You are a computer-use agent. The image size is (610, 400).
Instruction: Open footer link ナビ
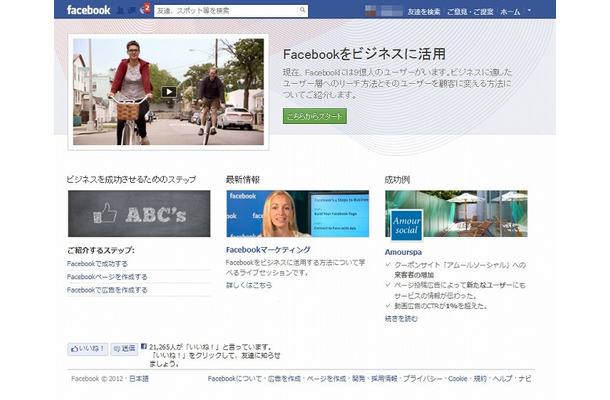(x=525, y=379)
